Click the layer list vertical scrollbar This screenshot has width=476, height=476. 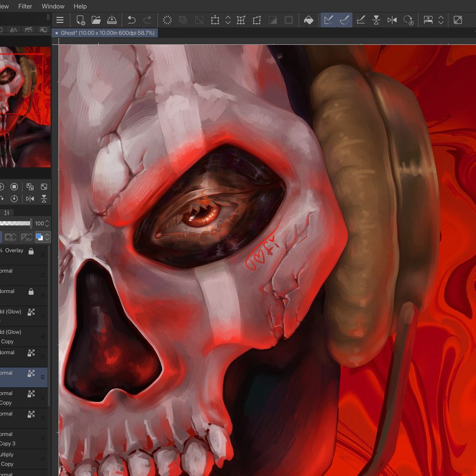pos(49,325)
